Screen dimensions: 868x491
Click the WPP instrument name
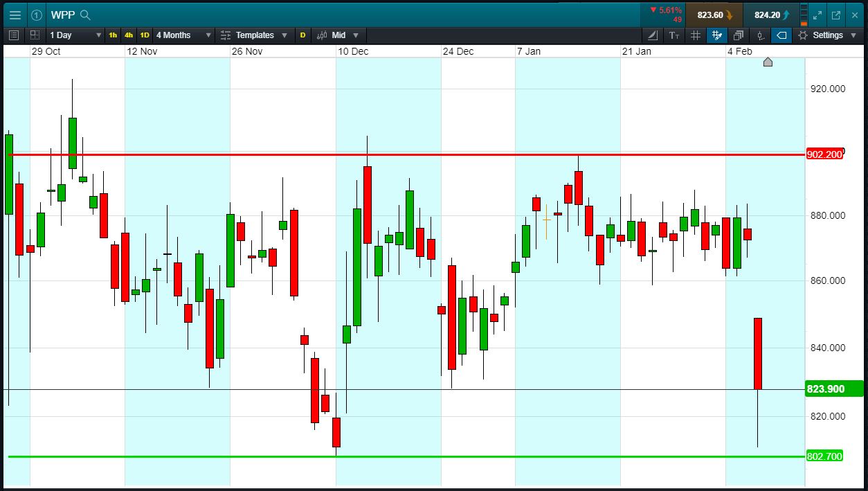point(63,15)
